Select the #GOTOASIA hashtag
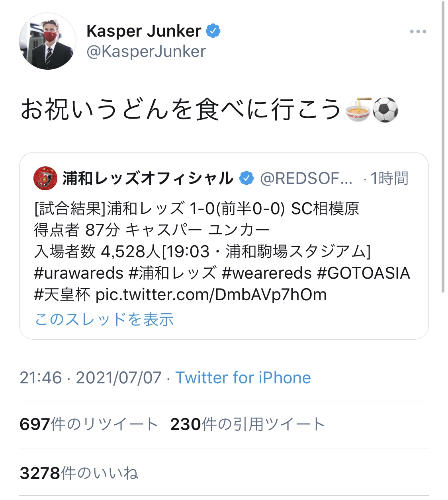This screenshot has width=448, height=500. click(x=363, y=273)
